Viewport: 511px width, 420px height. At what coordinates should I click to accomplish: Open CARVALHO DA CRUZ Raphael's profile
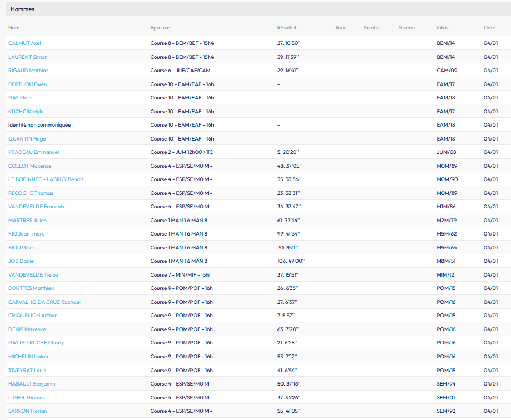(44, 302)
